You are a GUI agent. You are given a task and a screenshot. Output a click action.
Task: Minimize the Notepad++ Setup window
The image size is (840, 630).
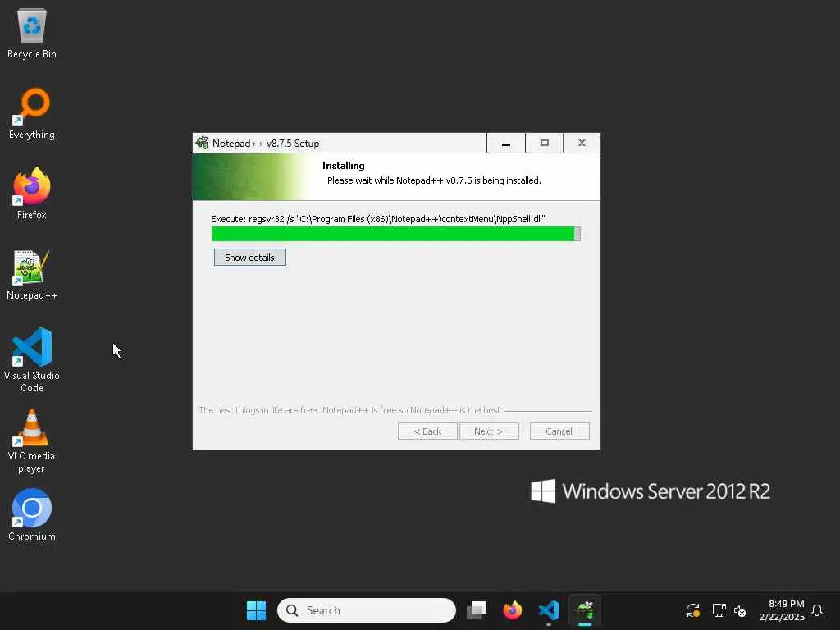coord(505,143)
